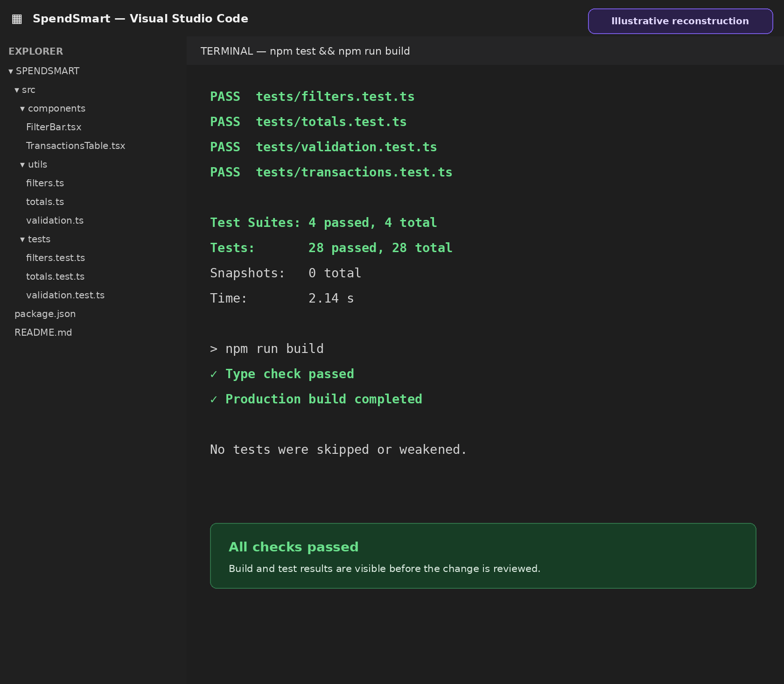
Task: Click the All checks passed banner heading
Action: (294, 547)
